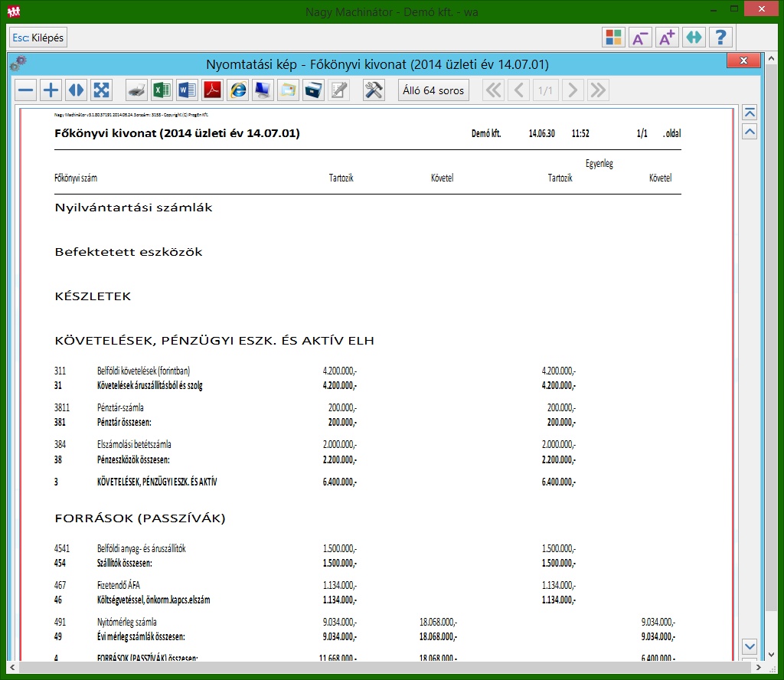Export the report to PDF
The height and width of the screenshot is (680, 784).
[x=212, y=90]
